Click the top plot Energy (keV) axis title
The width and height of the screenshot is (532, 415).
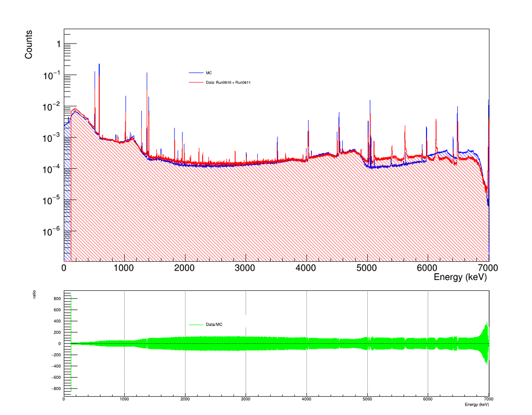click(460, 277)
